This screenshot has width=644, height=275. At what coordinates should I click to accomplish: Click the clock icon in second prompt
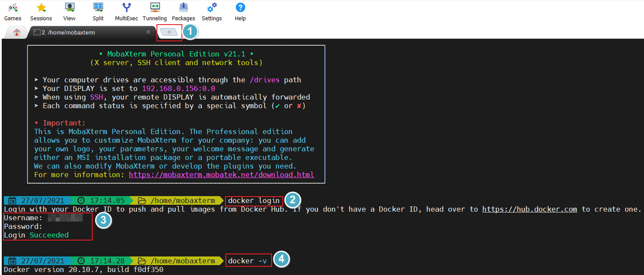pos(81,261)
